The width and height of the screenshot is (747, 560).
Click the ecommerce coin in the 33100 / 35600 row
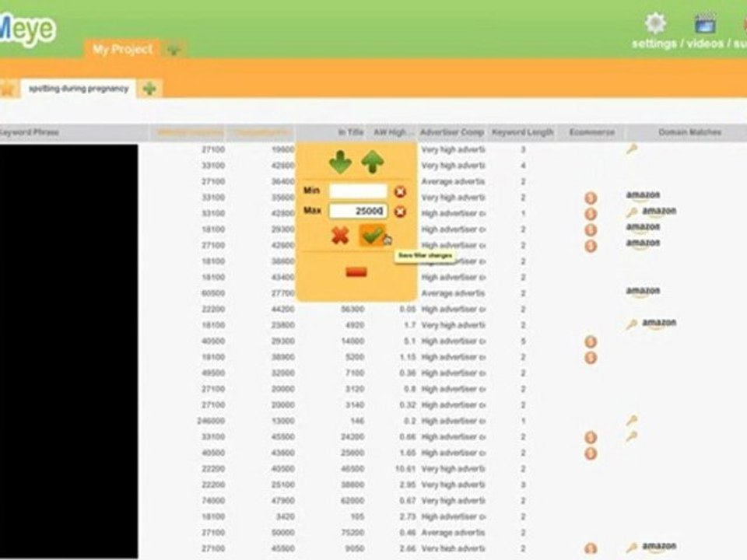591,198
